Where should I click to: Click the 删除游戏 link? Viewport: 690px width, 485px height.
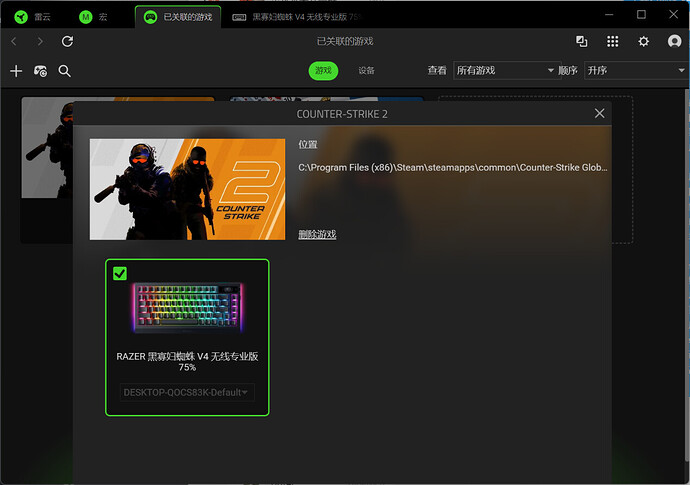[317, 234]
